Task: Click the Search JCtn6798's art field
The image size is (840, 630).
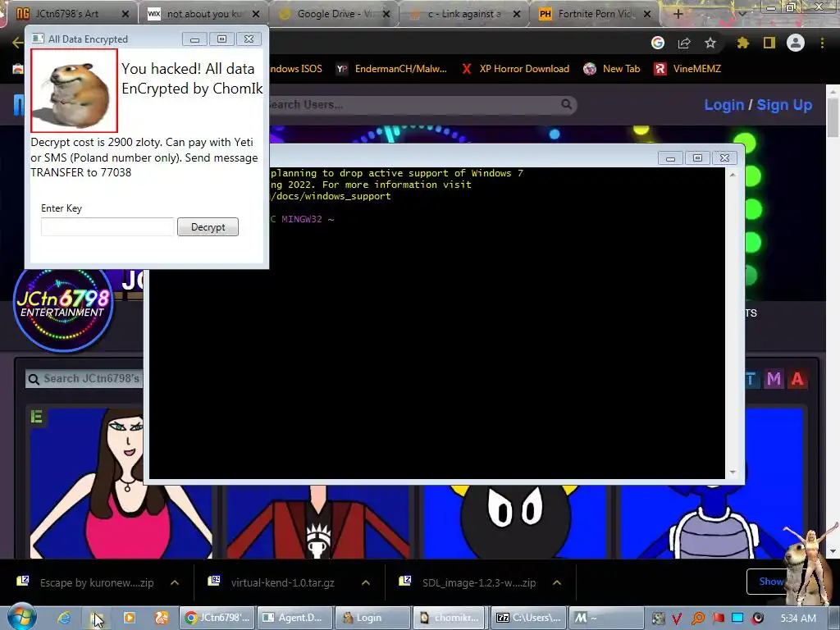Action: click(x=84, y=379)
